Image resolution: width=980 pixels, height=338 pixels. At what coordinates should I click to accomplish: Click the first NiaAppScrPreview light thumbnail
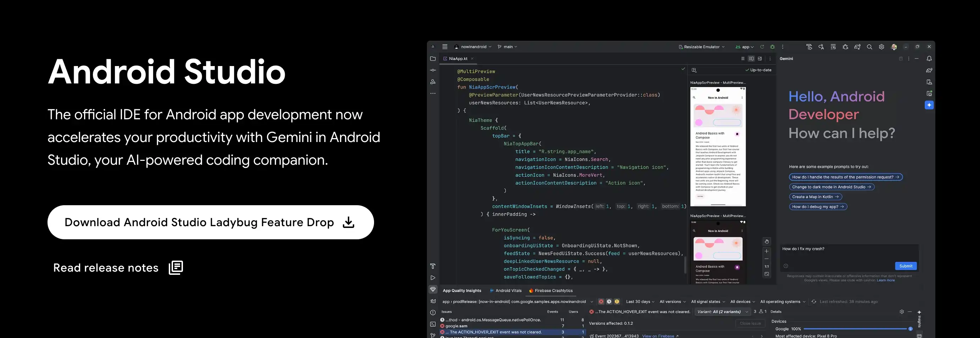(718, 146)
